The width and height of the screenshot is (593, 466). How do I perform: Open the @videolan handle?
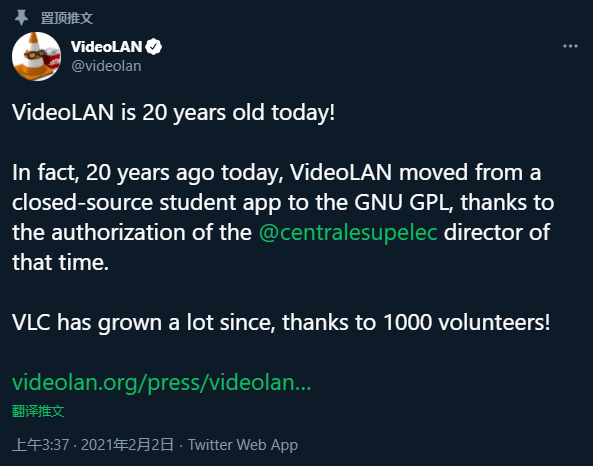click(106, 66)
